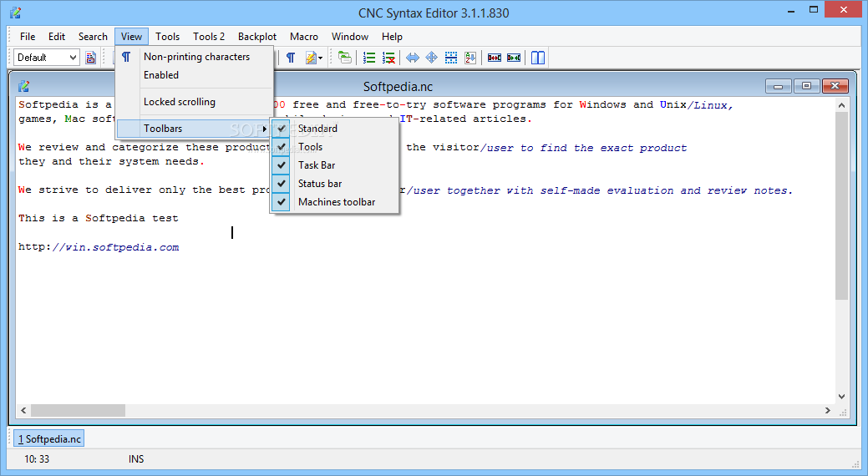
Task: Open the Backplot menu
Action: [x=257, y=37]
